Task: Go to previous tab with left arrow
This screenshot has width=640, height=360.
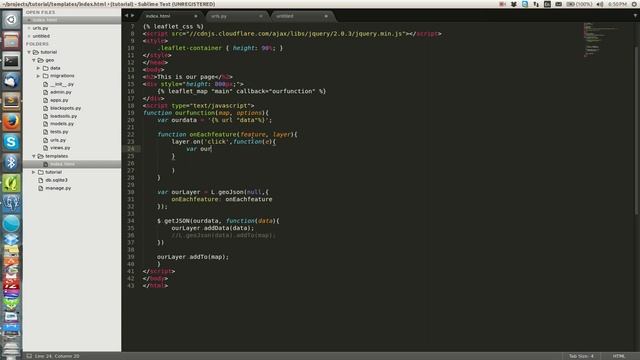Action: [127, 16]
